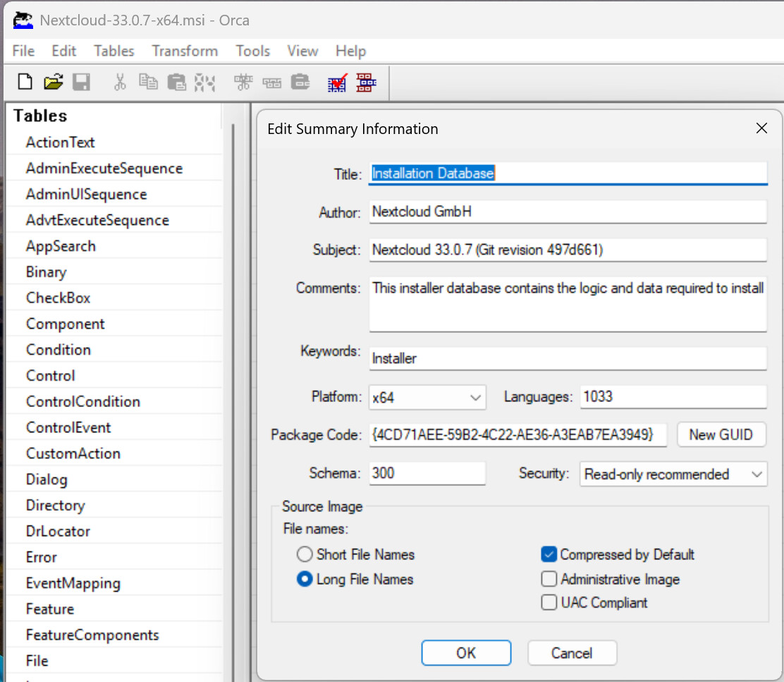Click the Paste clipboard toolbar icon
Viewport: 784px width, 682px height.
click(x=176, y=82)
